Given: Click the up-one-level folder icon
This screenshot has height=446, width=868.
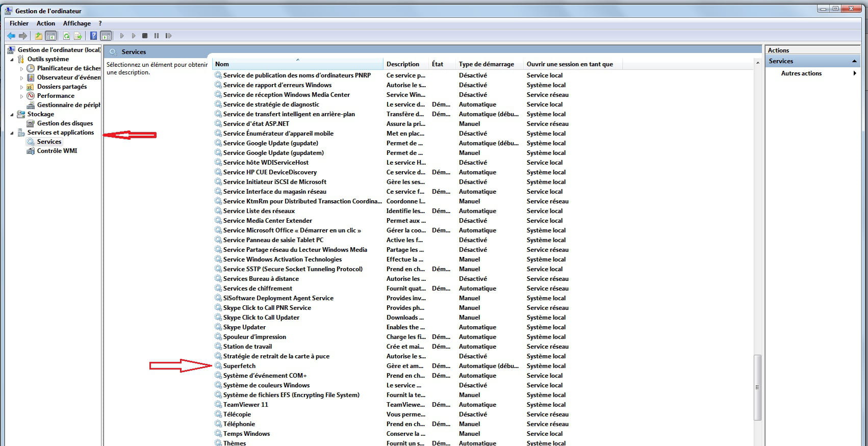Looking at the screenshot, I should tap(39, 36).
